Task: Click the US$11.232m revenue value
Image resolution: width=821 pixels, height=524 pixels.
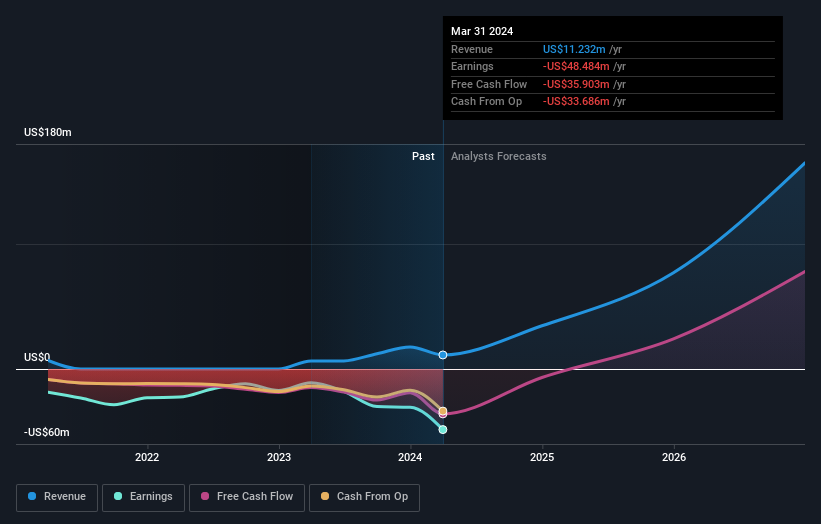Action: tap(574, 49)
